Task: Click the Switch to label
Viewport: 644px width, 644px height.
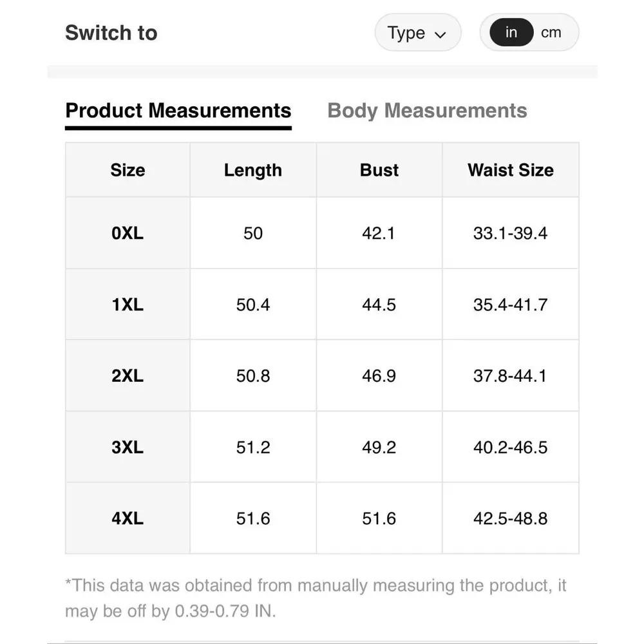Action: coord(111,33)
